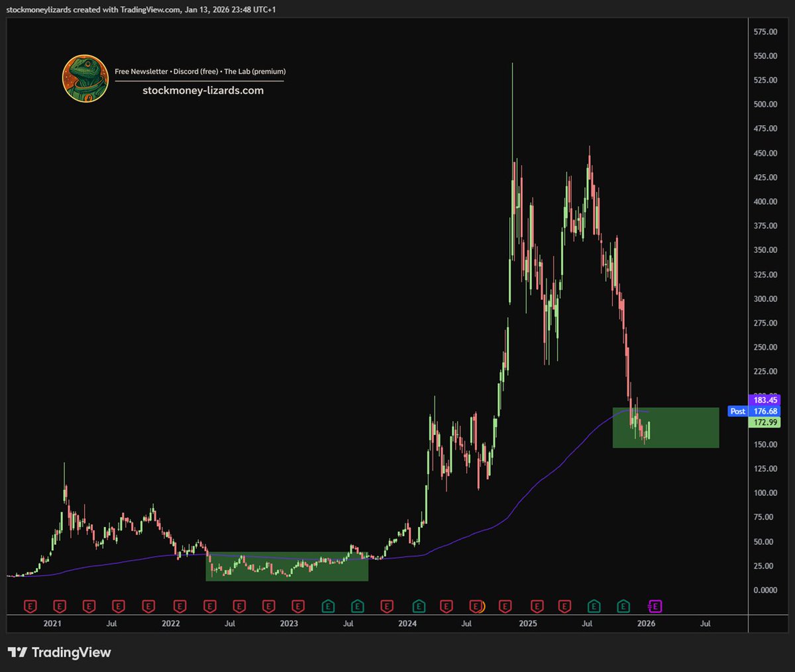
Task: Select the purple 183.45 price label
Action: tap(765, 400)
